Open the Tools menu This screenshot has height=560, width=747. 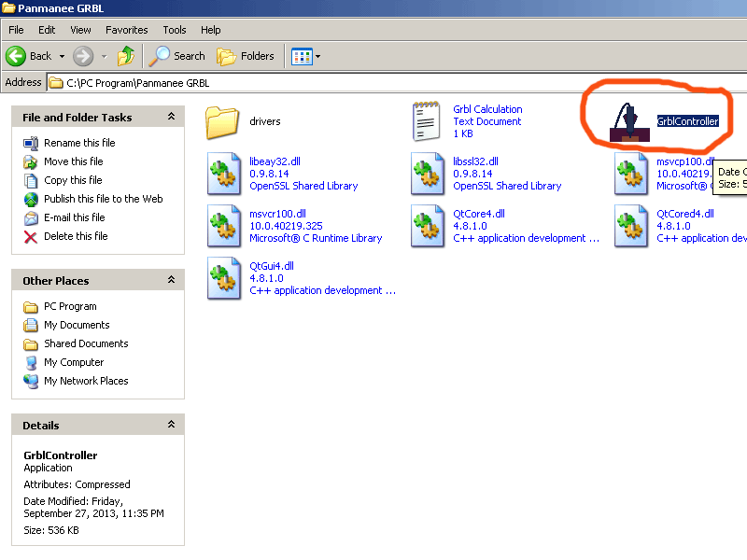point(175,30)
